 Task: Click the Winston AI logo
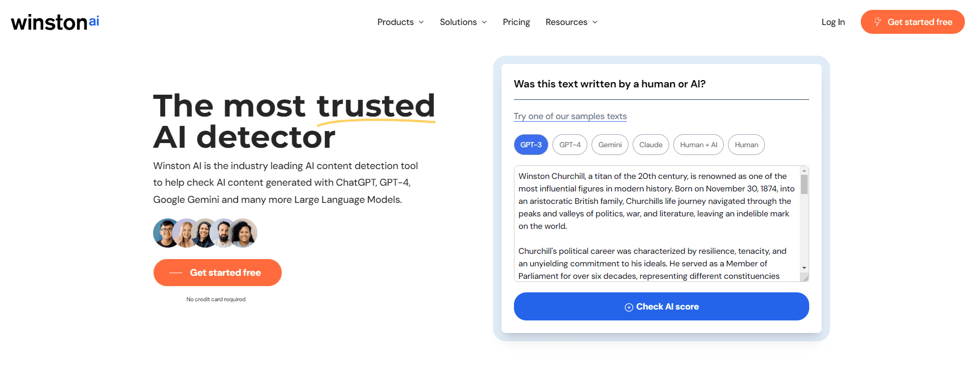(x=55, y=22)
